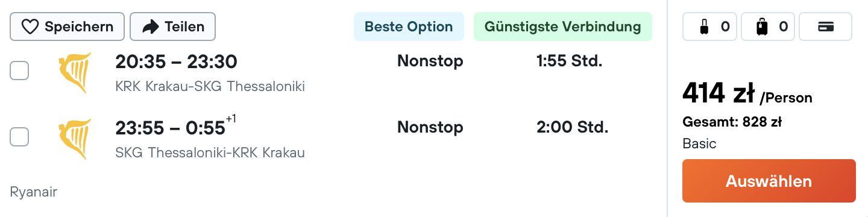
Task: Save this flight with Speichern
Action: 68,27
